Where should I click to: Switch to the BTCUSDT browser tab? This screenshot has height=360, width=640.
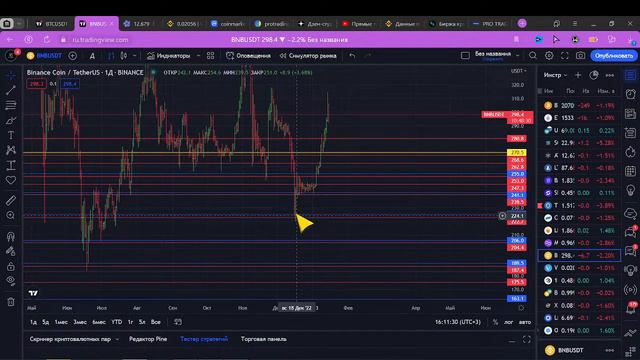click(x=51, y=24)
